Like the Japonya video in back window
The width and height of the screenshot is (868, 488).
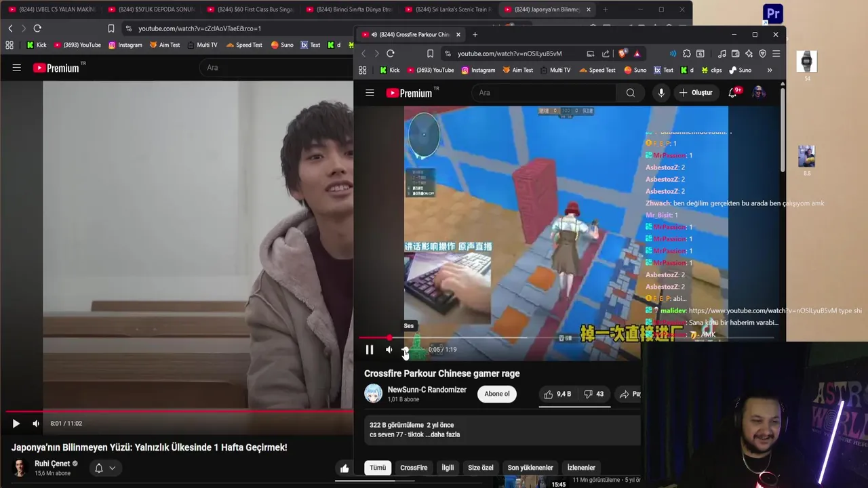click(x=344, y=468)
